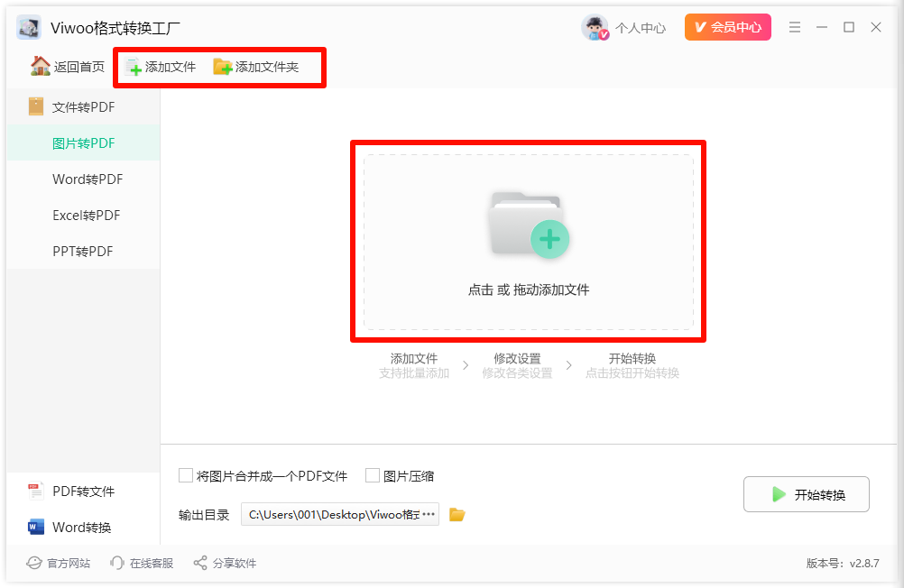Minimize the Viwoo window
This screenshot has height=588, width=904.
822,27
